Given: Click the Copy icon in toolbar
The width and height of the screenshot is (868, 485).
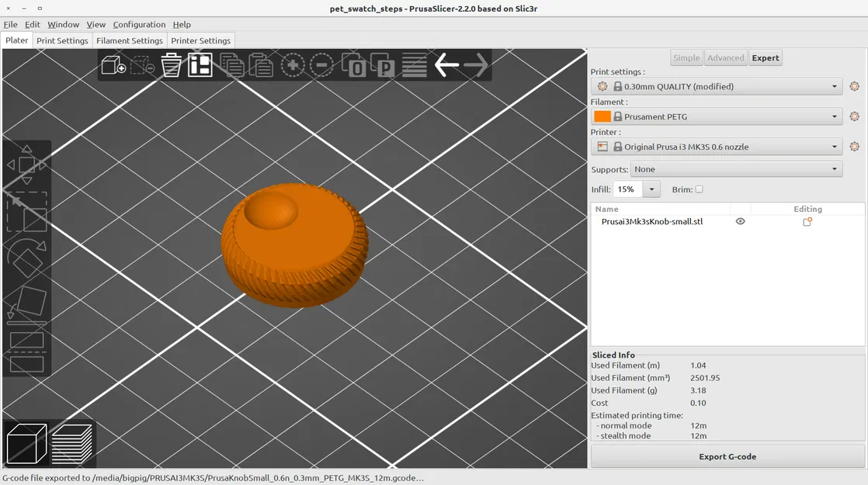Looking at the screenshot, I should coord(232,65).
